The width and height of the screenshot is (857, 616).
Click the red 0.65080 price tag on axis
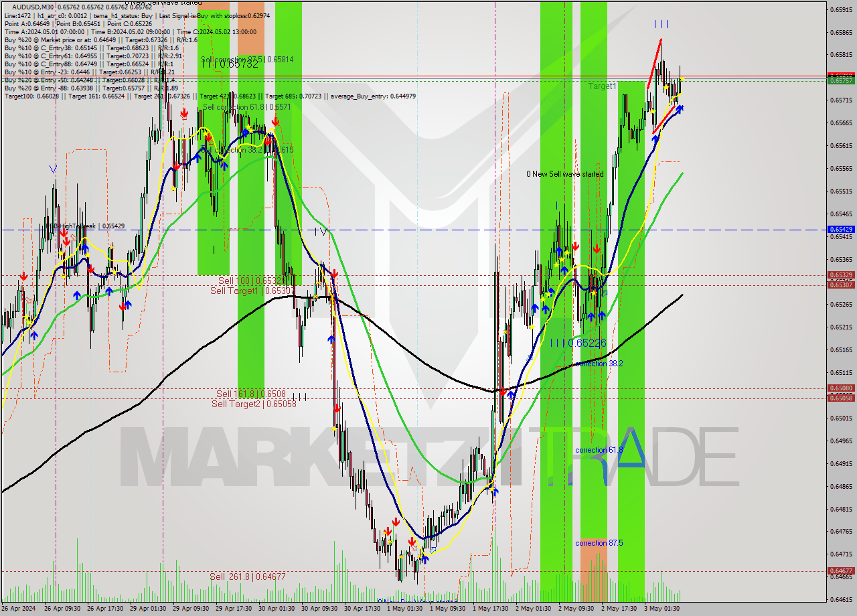841,388
